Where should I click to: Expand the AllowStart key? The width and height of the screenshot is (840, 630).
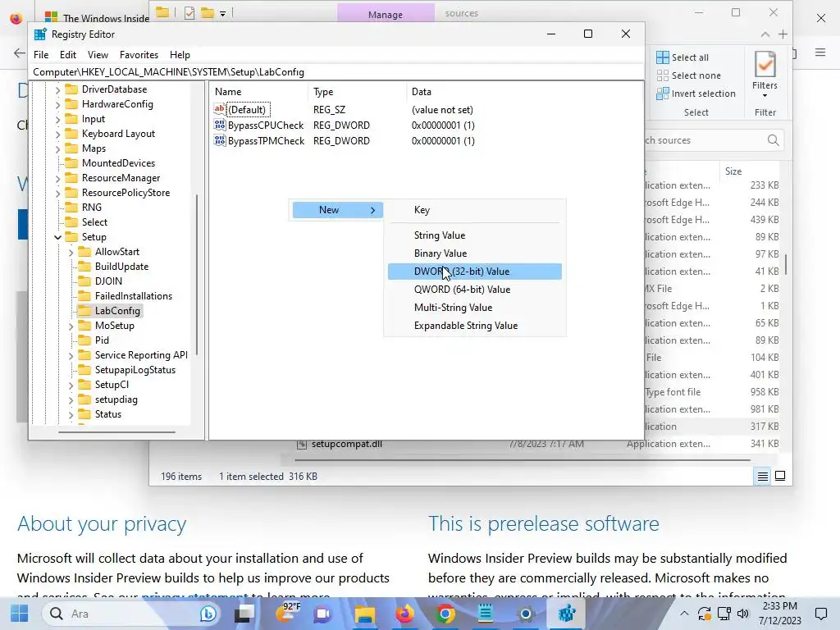(x=71, y=253)
